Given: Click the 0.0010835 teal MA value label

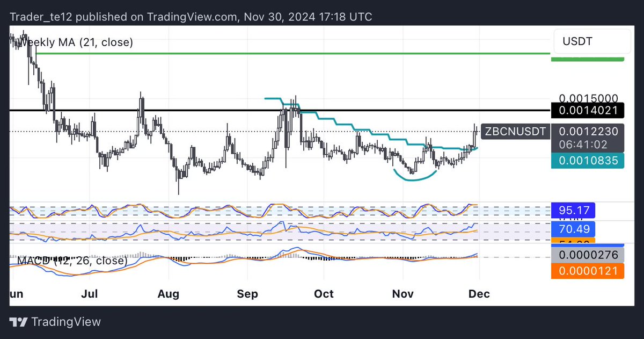Looking at the screenshot, I should 588,160.
